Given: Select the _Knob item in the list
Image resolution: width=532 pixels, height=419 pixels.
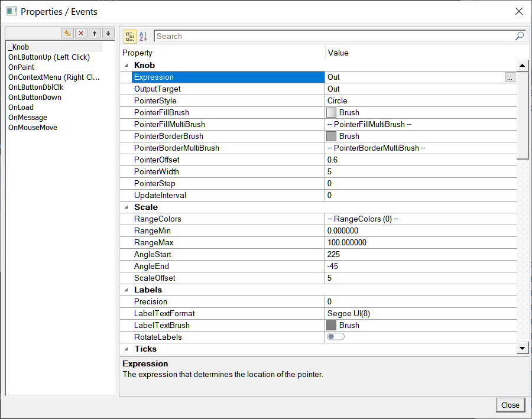Looking at the screenshot, I should tap(54, 47).
